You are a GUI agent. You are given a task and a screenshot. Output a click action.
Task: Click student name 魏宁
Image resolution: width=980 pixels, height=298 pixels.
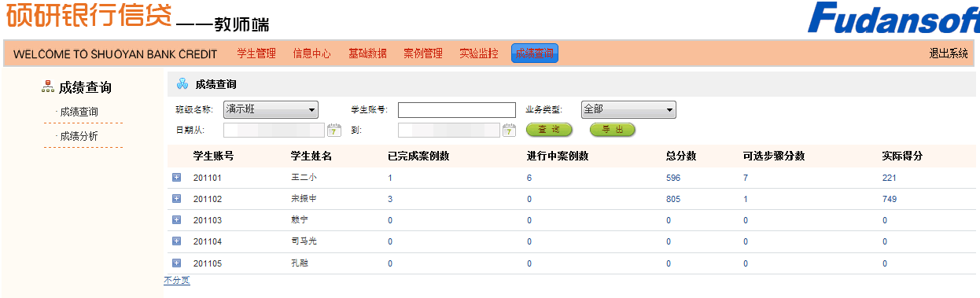(x=300, y=220)
